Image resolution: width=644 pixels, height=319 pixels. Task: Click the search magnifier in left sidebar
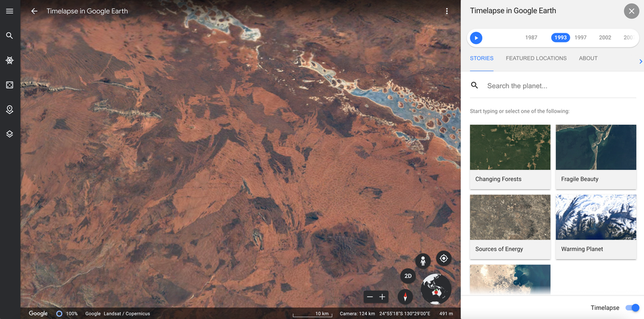tap(9, 35)
